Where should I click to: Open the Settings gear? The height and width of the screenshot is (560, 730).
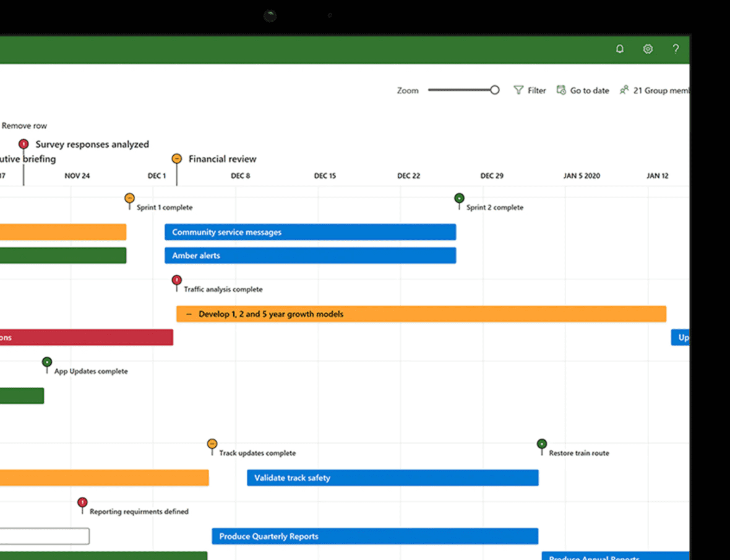coord(647,48)
